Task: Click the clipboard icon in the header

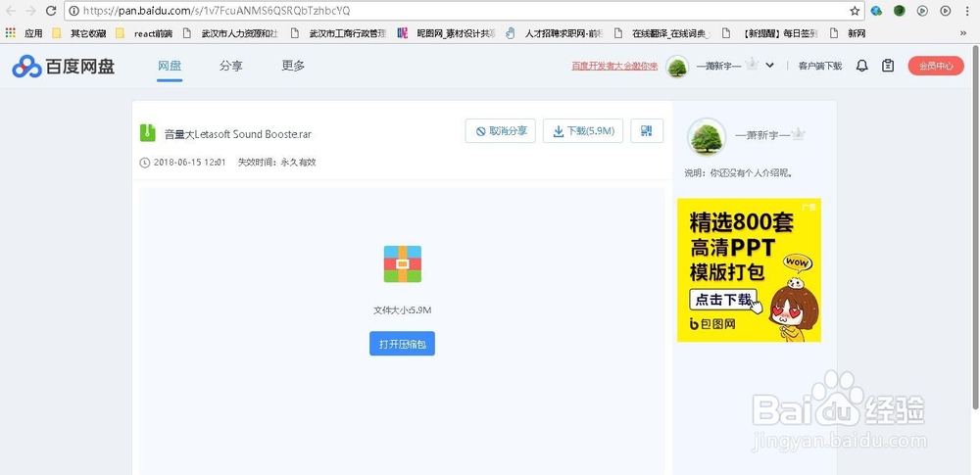Action: coord(888,66)
